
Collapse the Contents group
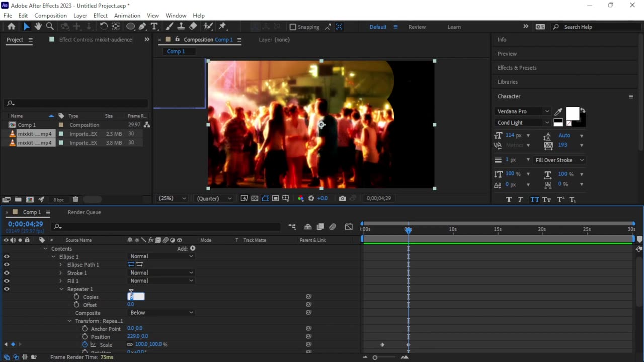pos(45,249)
